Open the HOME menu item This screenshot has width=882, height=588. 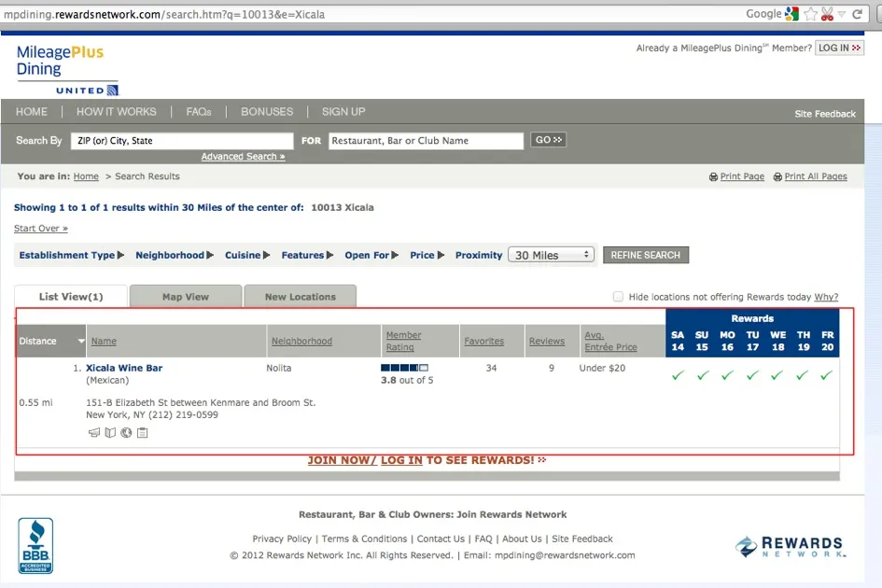coord(32,111)
